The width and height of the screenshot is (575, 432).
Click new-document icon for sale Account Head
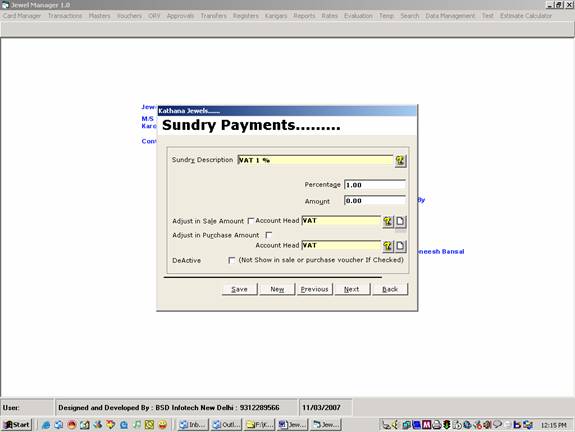pyautogui.click(x=400, y=221)
